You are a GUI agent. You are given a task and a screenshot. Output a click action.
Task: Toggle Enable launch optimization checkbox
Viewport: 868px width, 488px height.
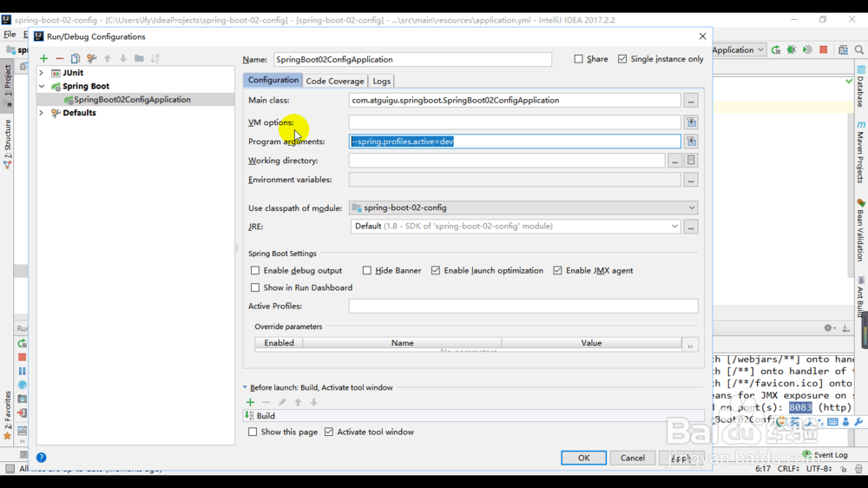pyautogui.click(x=436, y=270)
